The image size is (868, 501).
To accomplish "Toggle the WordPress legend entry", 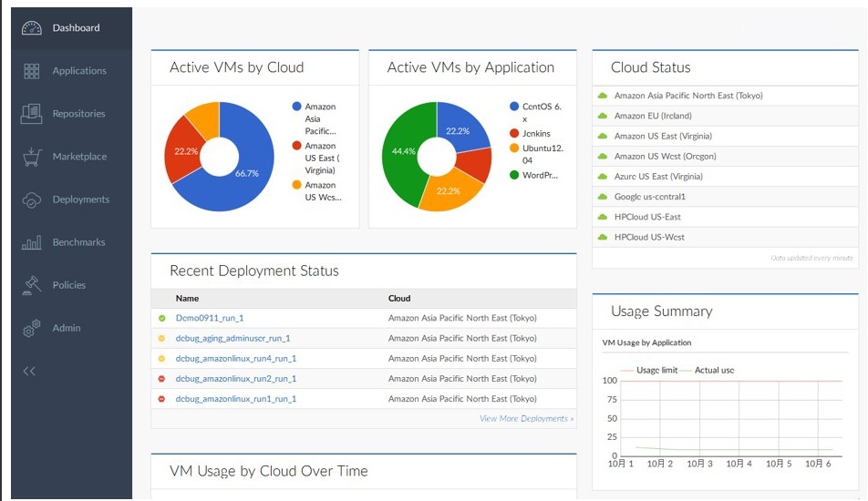I will click(x=539, y=175).
